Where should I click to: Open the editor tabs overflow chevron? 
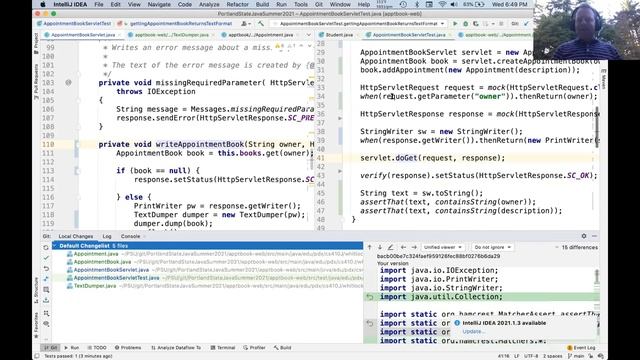309,35
